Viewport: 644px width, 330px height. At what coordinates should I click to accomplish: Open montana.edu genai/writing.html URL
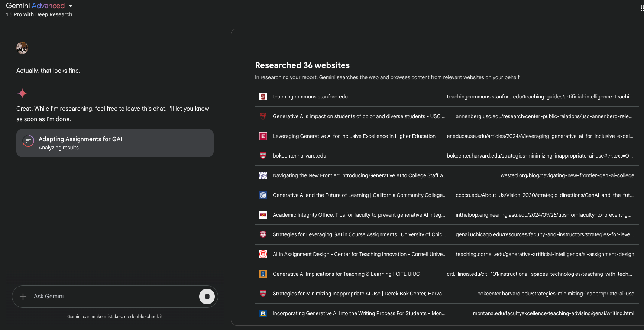coord(554,313)
